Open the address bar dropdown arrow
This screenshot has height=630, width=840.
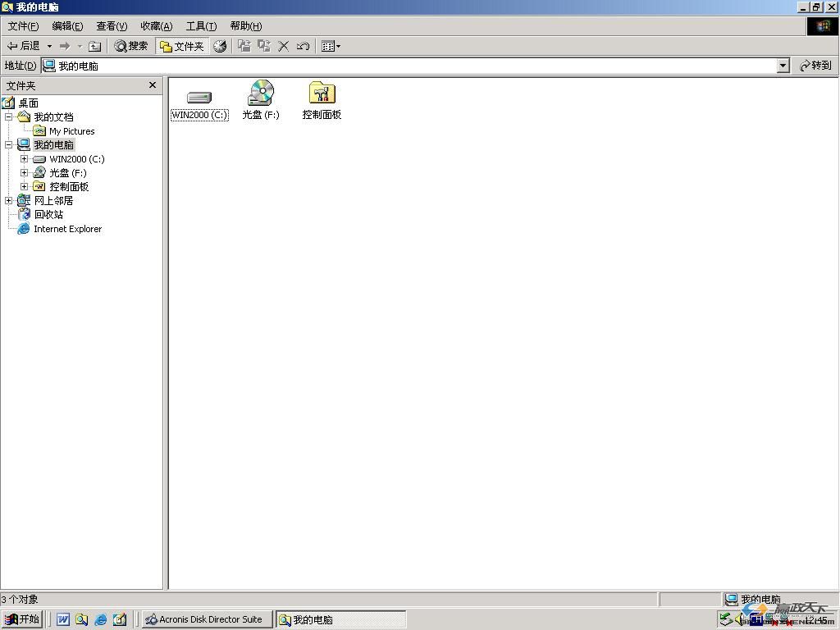click(783, 66)
